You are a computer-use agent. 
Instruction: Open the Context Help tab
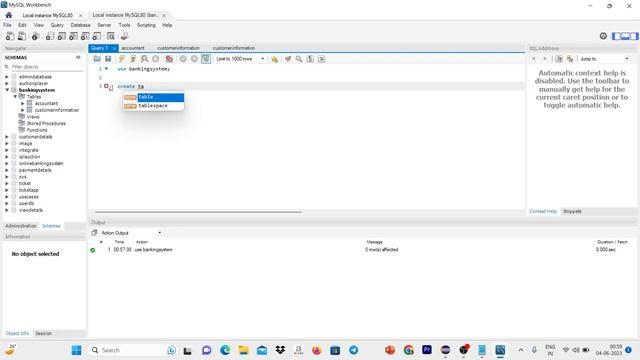tap(543, 211)
